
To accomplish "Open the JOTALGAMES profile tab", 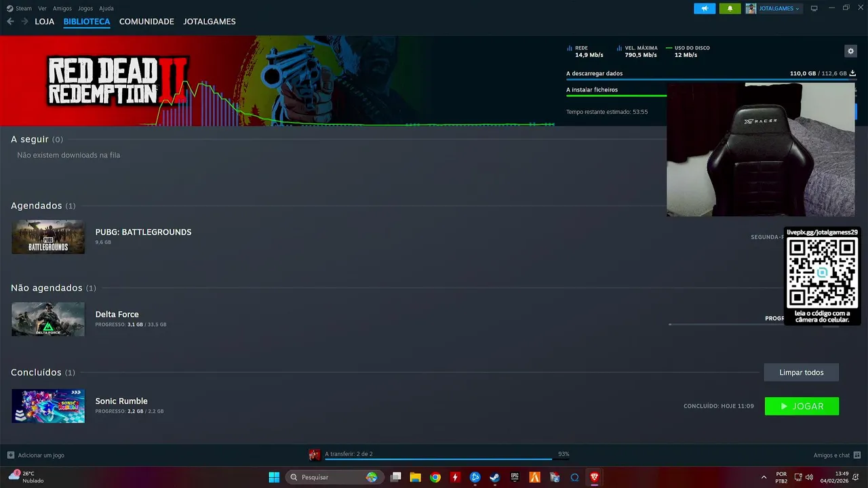I will pyautogui.click(x=210, y=22).
